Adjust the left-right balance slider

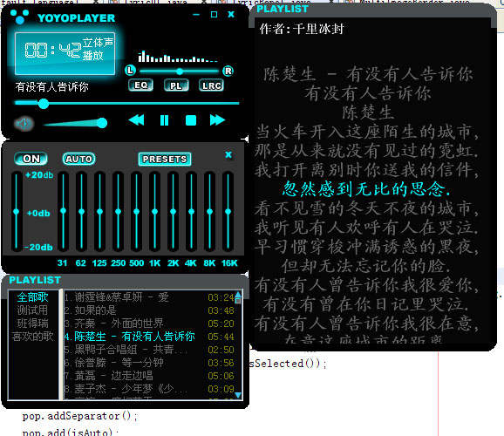[x=179, y=71]
